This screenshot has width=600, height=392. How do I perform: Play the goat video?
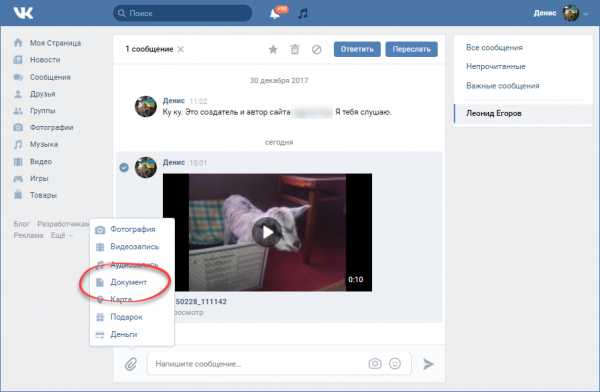coord(267,232)
